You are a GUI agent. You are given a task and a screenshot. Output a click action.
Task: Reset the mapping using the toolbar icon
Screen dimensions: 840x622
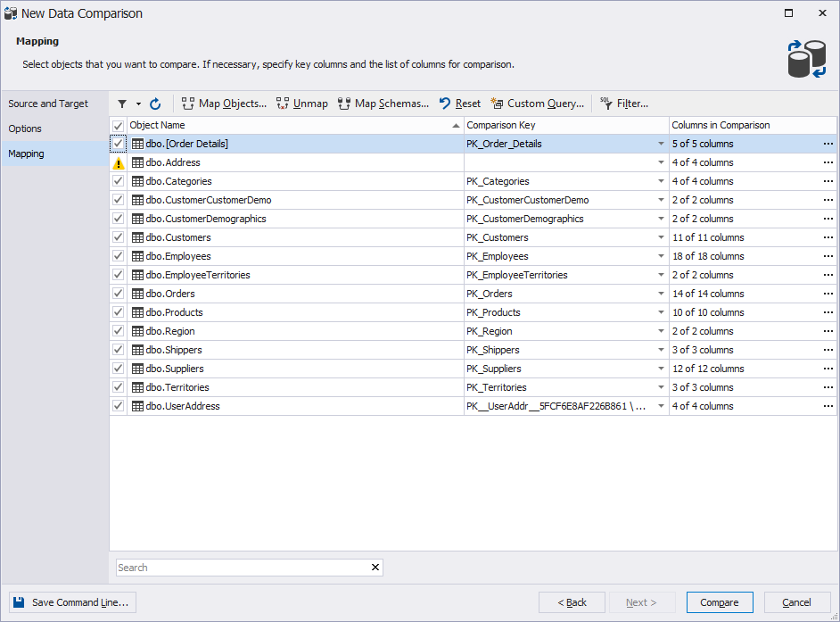(x=459, y=104)
